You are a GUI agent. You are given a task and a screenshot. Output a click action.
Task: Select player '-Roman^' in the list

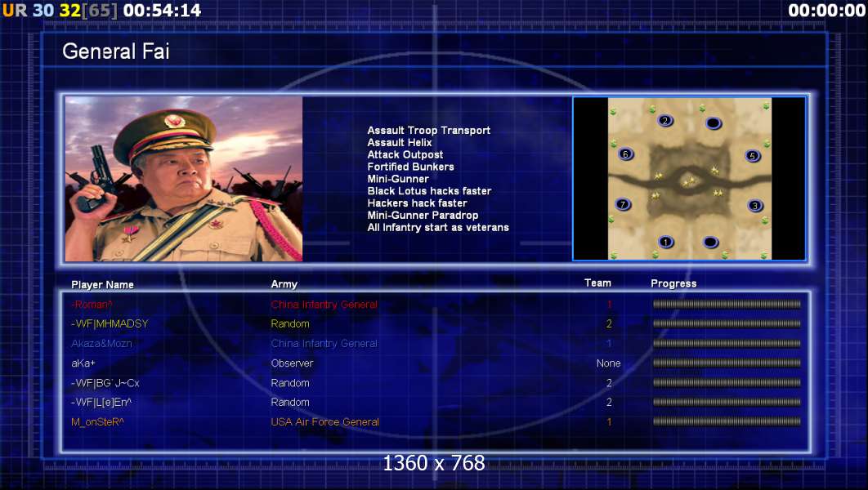point(92,305)
